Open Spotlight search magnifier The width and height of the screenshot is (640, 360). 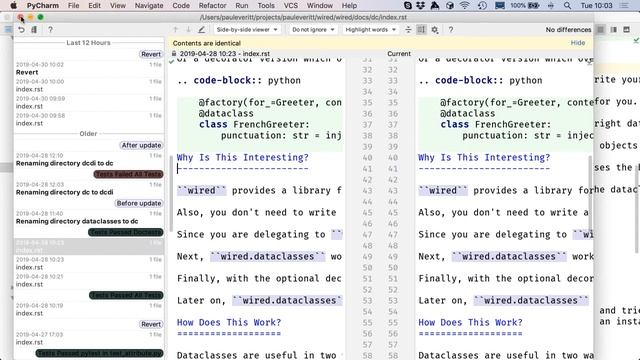click(567, 5)
